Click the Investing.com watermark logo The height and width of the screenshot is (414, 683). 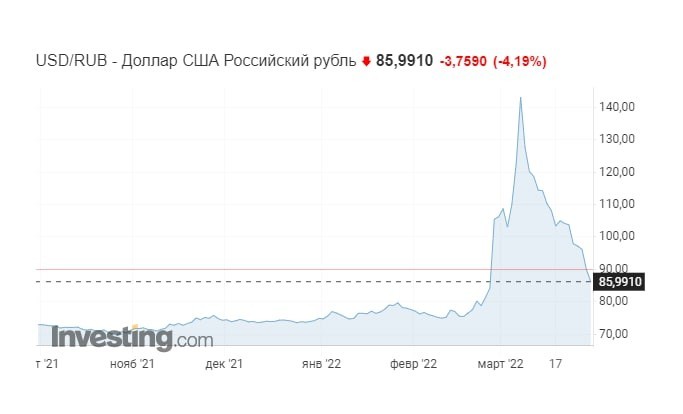coord(132,338)
